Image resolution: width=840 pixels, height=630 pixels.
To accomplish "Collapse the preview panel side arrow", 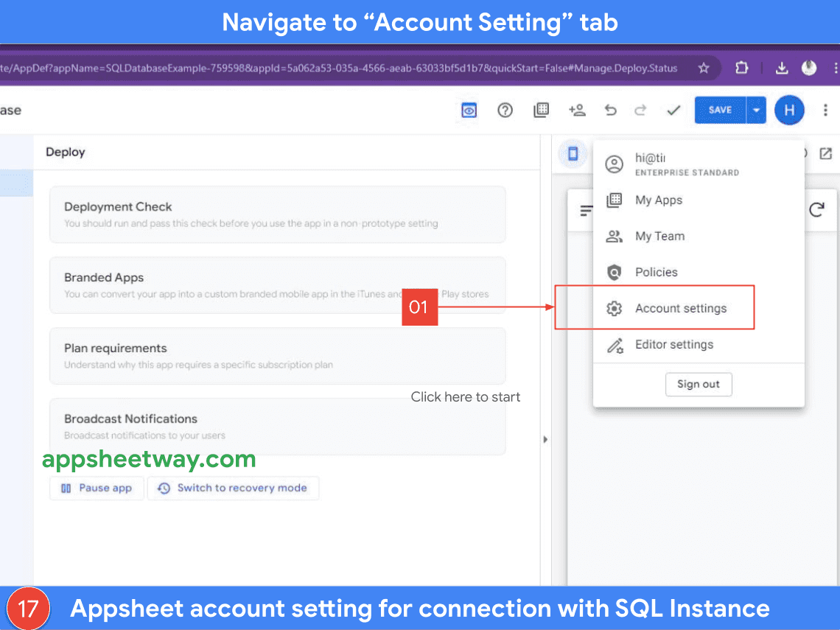I will coord(545,439).
